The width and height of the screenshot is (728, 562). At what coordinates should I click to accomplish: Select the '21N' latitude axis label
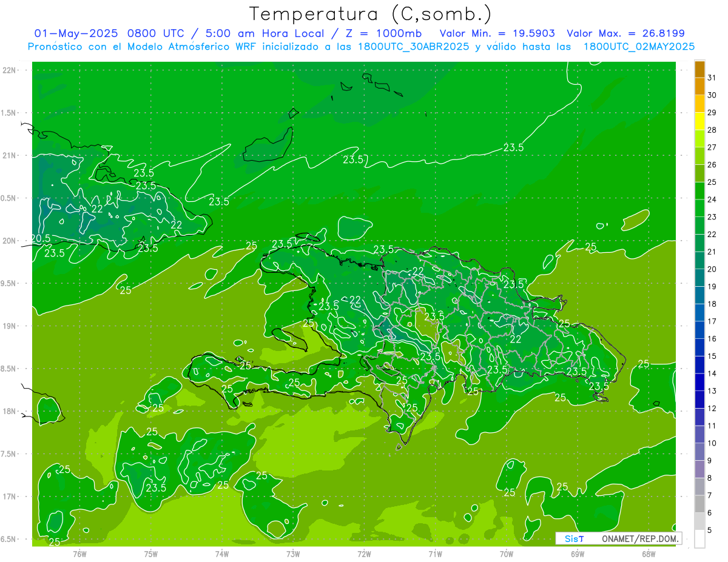(9, 156)
